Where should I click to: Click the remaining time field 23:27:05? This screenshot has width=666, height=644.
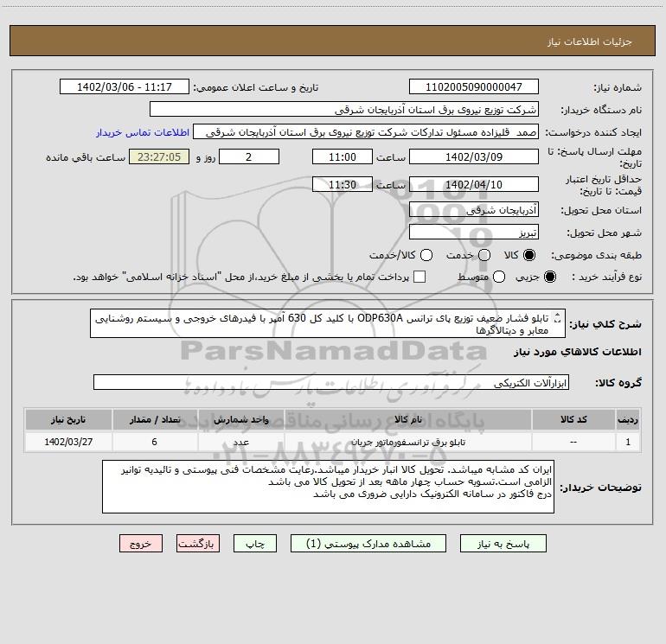tap(159, 156)
